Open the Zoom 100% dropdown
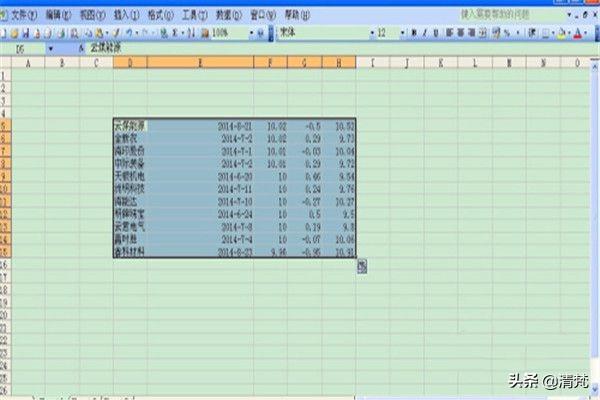The width and height of the screenshot is (600, 400). pos(251,33)
